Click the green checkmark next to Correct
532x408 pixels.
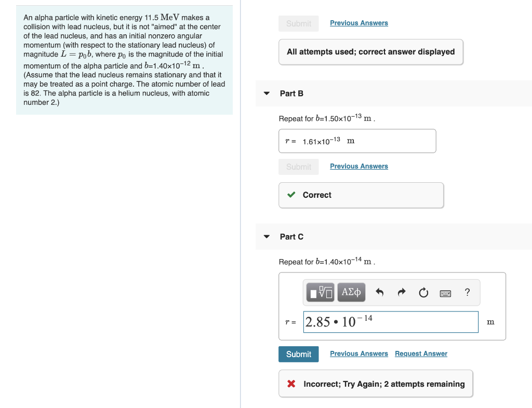[x=291, y=195]
